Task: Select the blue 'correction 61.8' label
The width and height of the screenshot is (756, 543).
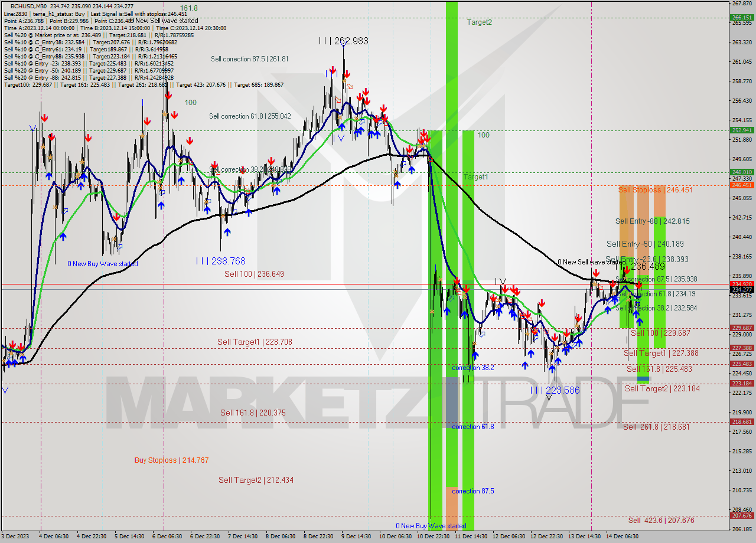Action: click(x=472, y=427)
